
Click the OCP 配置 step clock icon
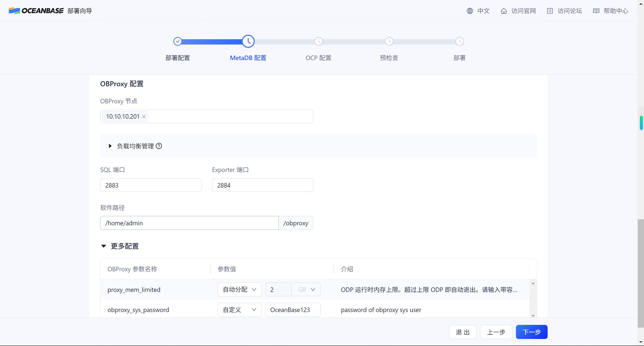click(x=319, y=41)
